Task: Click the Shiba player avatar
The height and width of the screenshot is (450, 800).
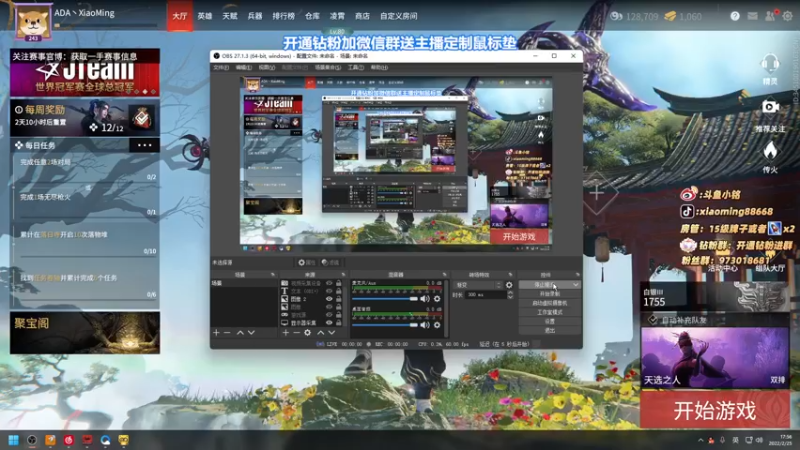Action: [33, 22]
